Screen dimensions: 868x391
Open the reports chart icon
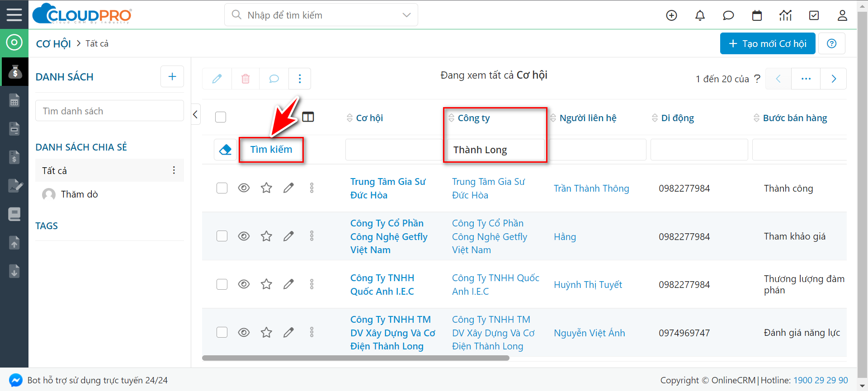tap(785, 15)
